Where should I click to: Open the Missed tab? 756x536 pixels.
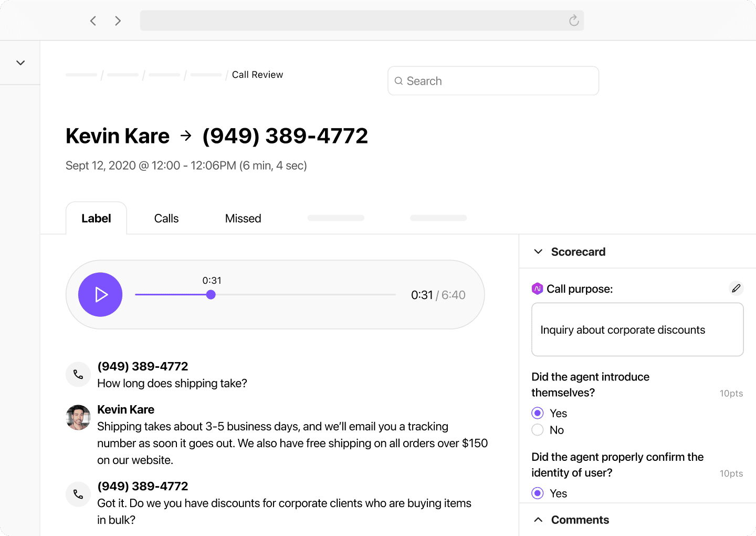coord(243,219)
